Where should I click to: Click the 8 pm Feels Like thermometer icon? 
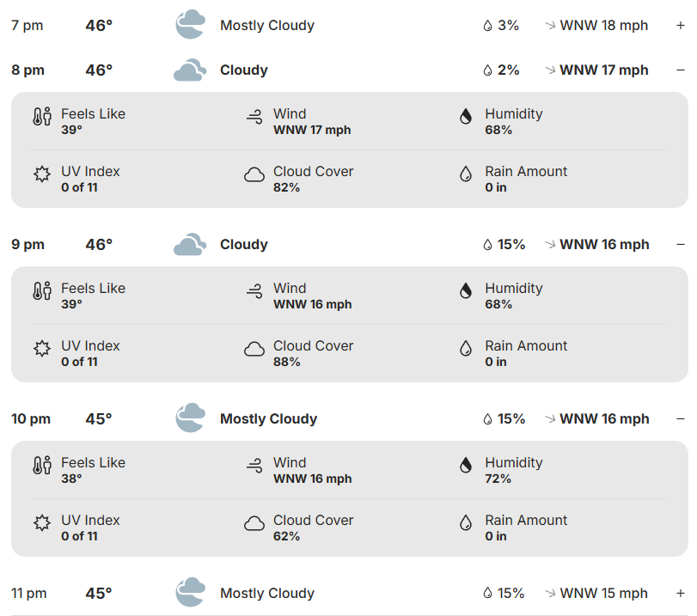click(42, 117)
